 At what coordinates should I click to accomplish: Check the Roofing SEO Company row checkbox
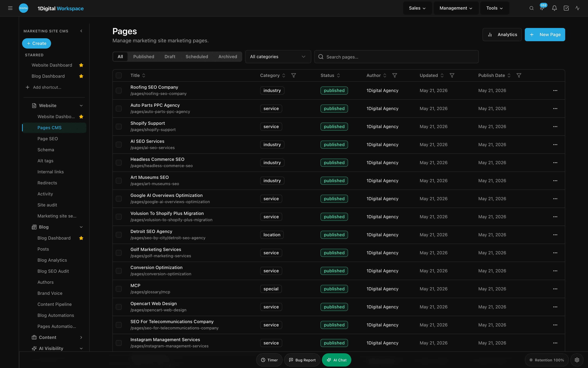(x=119, y=91)
